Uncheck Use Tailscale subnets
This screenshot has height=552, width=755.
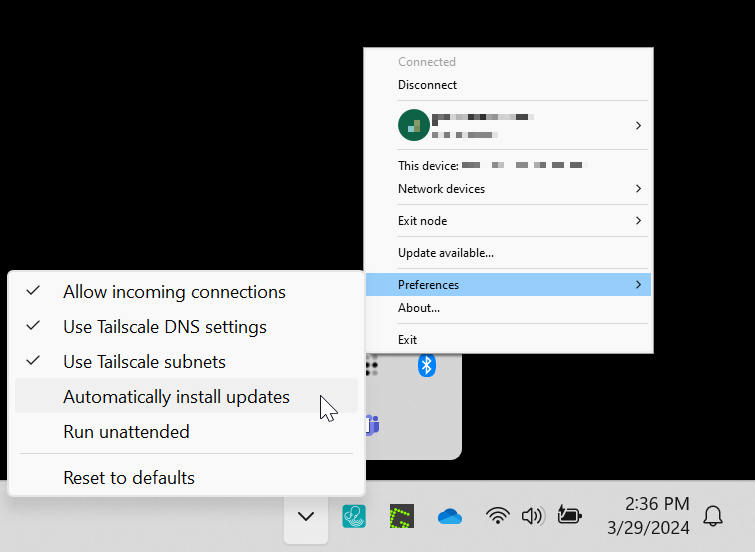coord(186,362)
